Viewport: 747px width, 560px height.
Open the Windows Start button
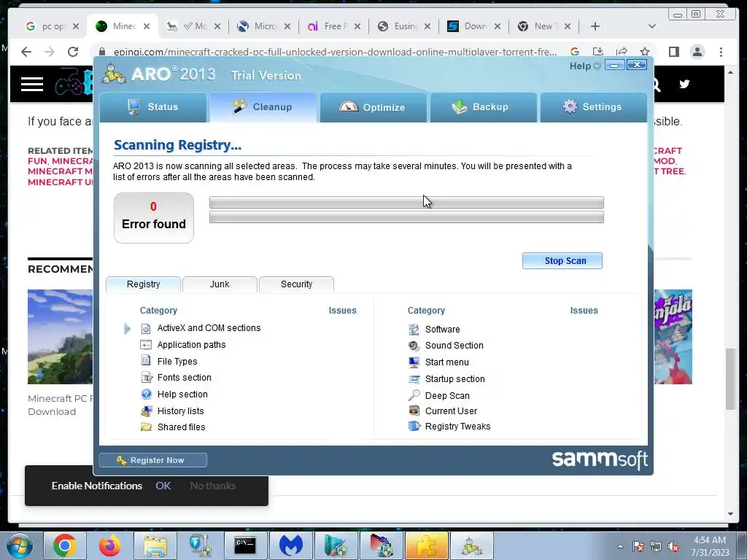click(x=18, y=545)
